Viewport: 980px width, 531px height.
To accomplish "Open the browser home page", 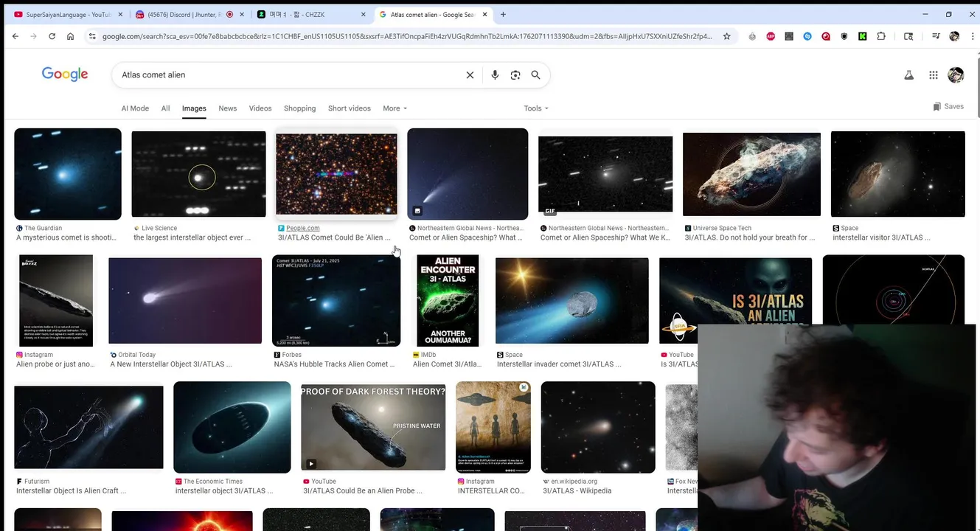I will pos(70,36).
